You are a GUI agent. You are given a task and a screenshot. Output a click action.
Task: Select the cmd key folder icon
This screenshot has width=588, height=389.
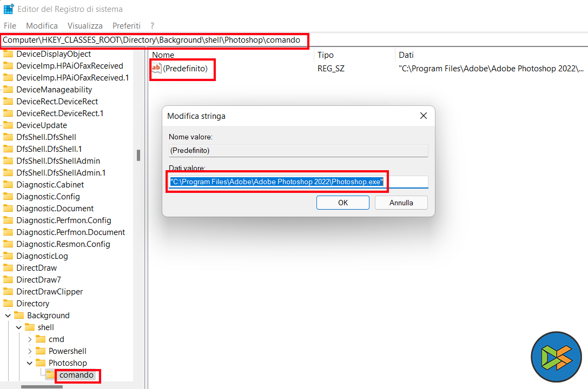(x=41, y=339)
